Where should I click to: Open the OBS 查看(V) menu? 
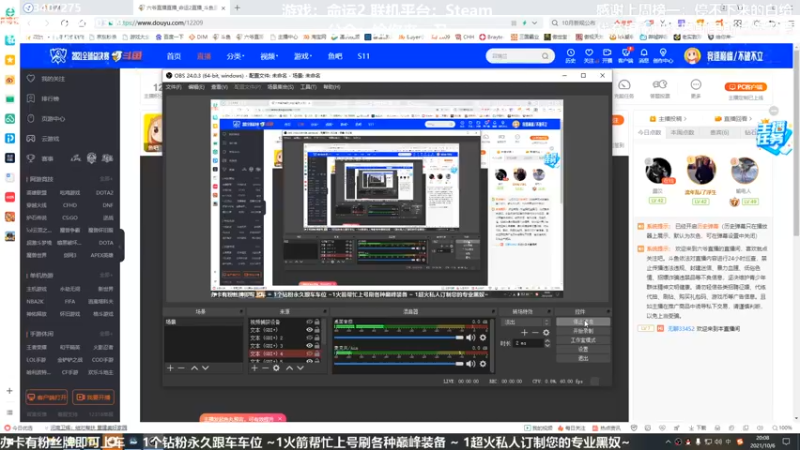[219, 87]
